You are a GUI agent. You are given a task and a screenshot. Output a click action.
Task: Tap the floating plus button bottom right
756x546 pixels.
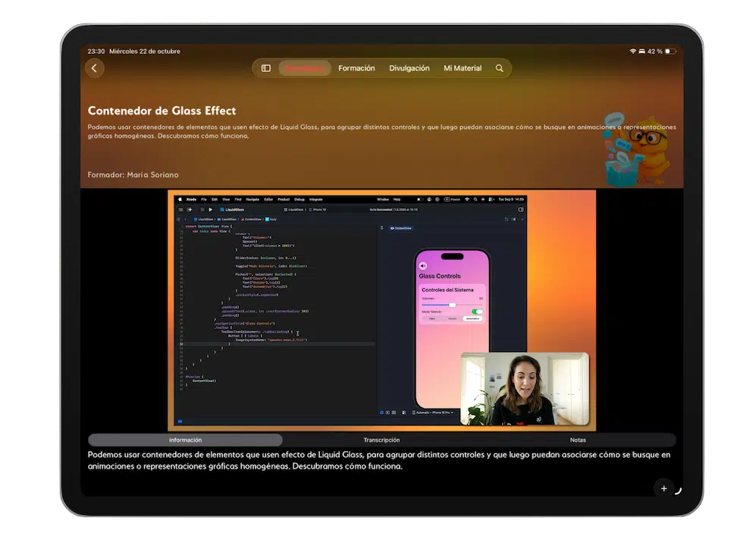[663, 488]
